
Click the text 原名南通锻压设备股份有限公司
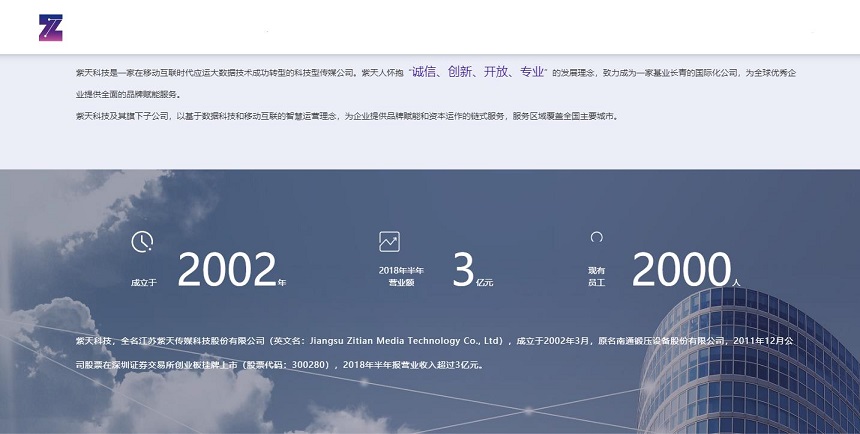point(661,341)
